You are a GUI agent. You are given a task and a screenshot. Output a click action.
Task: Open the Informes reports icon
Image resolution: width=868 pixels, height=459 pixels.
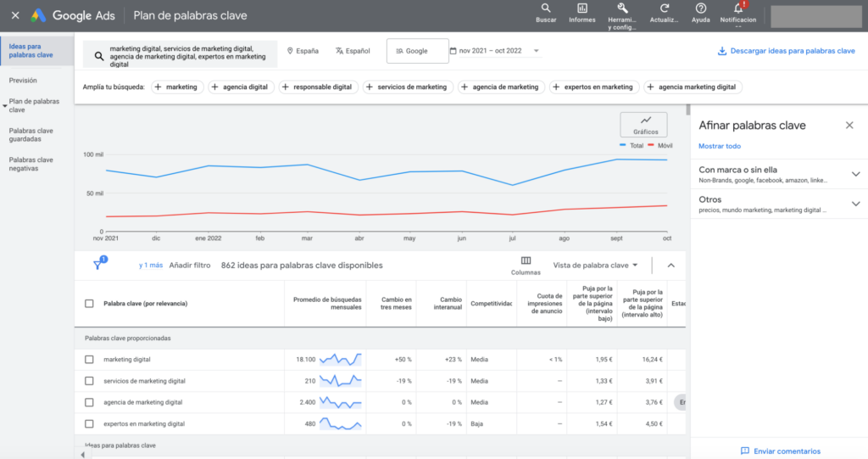pyautogui.click(x=582, y=14)
